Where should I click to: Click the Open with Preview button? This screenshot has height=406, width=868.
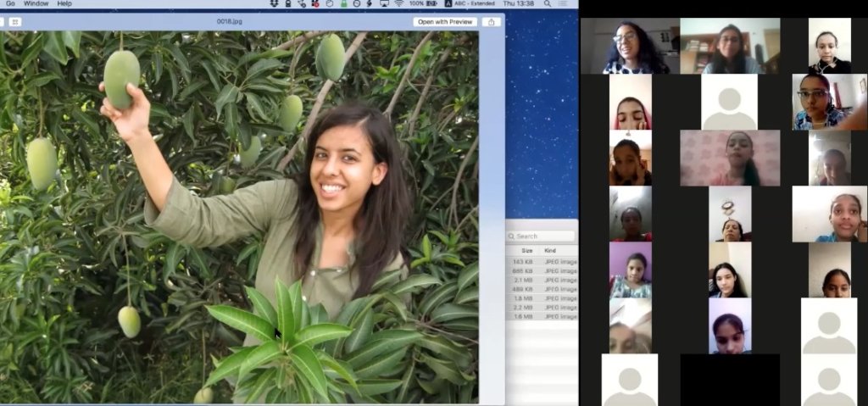(445, 22)
